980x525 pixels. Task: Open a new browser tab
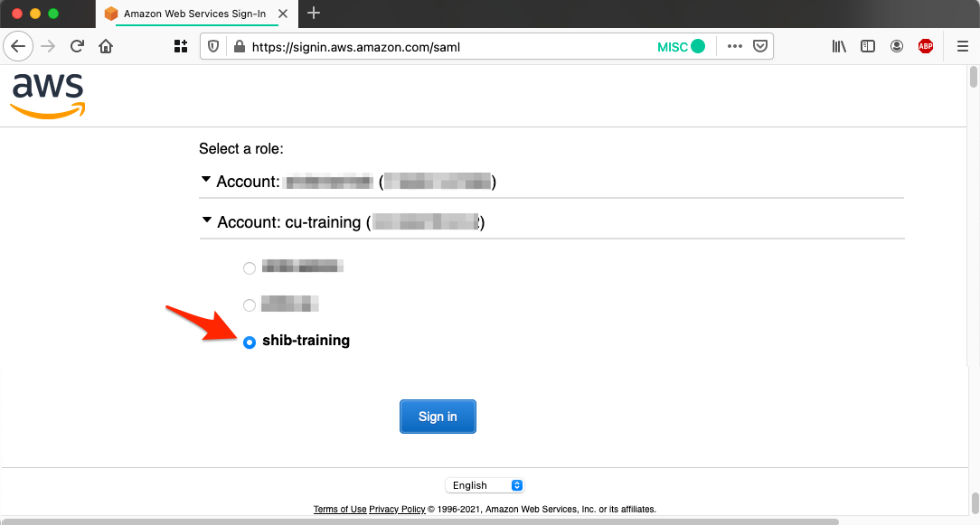click(x=314, y=14)
